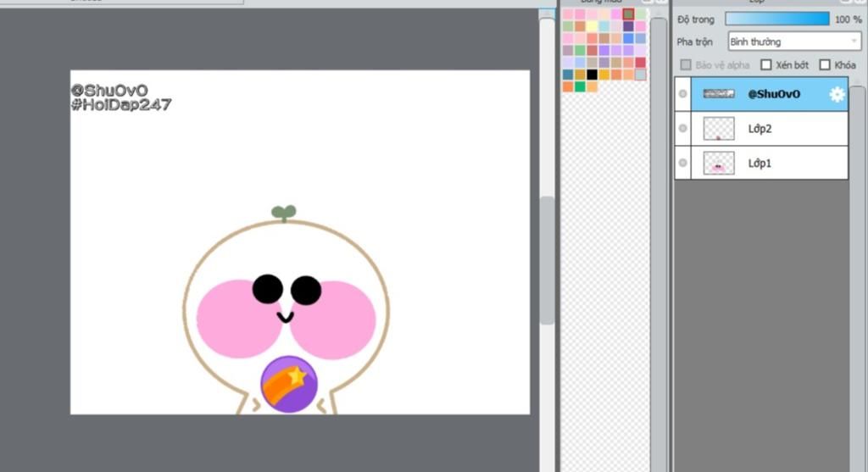Click the canvas vertical scrollbar
Viewport: 868px width, 472px height.
point(547,260)
